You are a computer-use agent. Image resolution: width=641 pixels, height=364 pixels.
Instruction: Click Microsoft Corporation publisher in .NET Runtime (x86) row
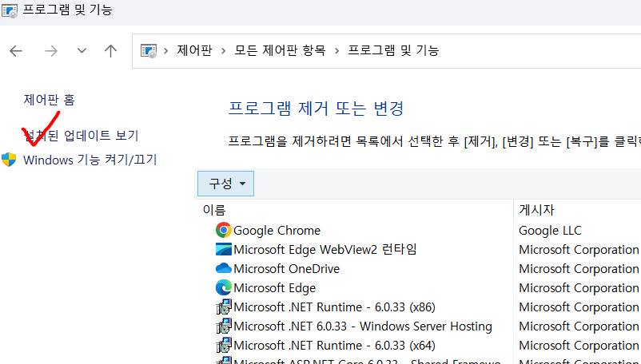579,307
